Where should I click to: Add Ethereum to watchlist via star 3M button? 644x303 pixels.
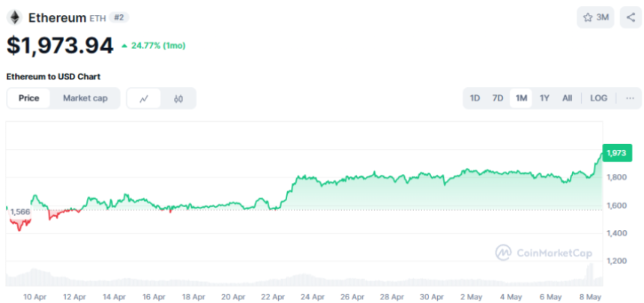pos(595,17)
